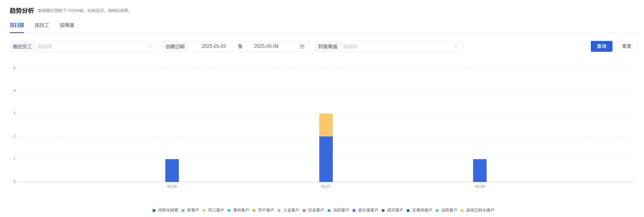Expand the 获客渠道 dropdown arrow
Screen dimensions: 644x217
[x=456, y=46]
